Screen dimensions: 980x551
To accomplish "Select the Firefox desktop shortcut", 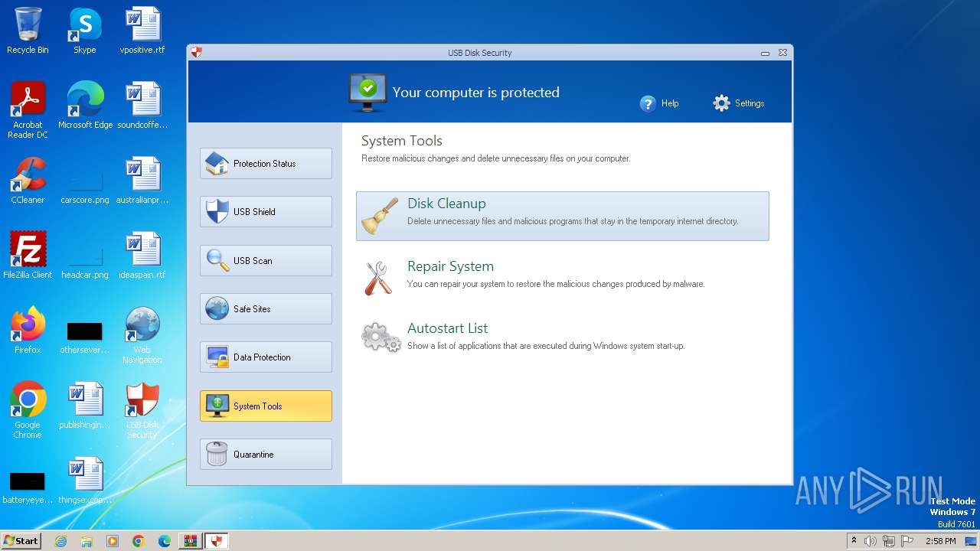I will coord(28,331).
